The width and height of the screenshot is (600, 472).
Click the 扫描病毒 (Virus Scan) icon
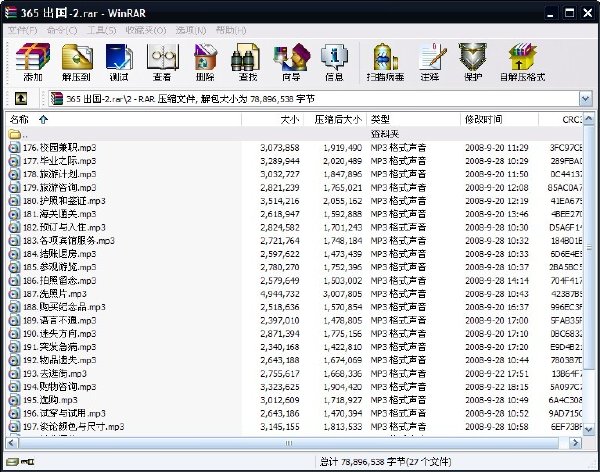[385, 57]
